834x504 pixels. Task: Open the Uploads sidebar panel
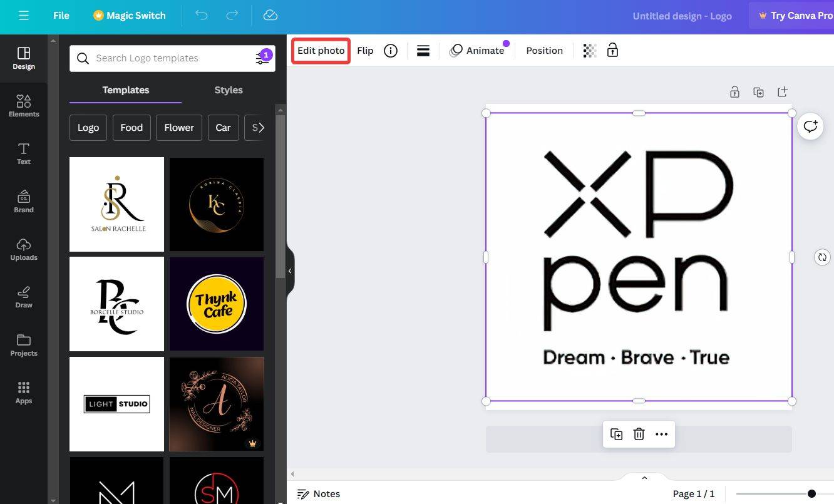pyautogui.click(x=24, y=249)
